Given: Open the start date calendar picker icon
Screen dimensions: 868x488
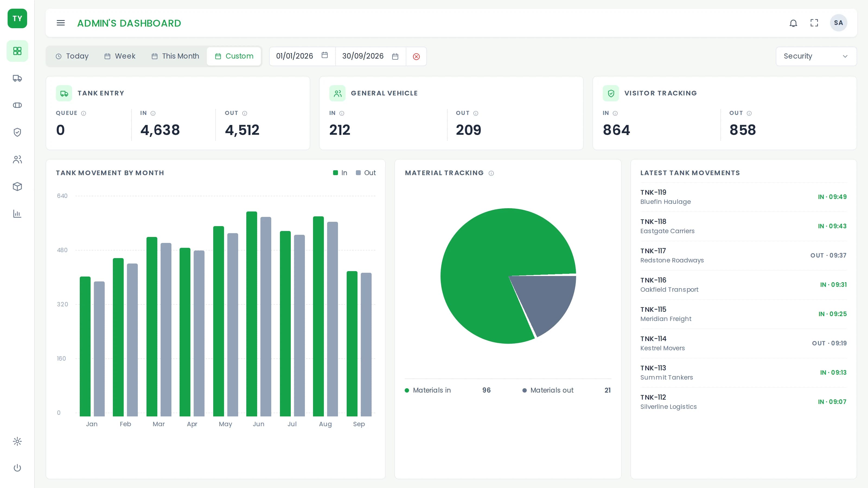Looking at the screenshot, I should (x=324, y=55).
